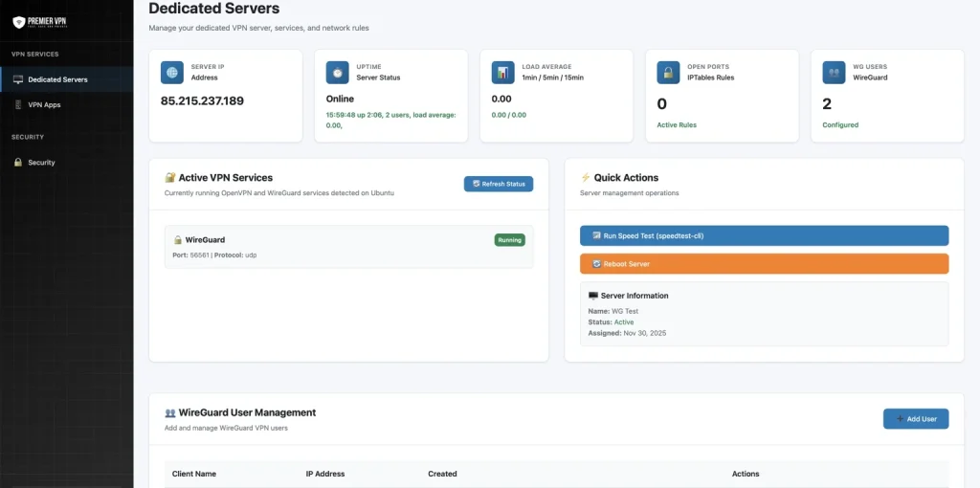Viewport: 980px width, 488px height.
Task: Click the VPN Apps phone icon
Action: click(x=18, y=104)
